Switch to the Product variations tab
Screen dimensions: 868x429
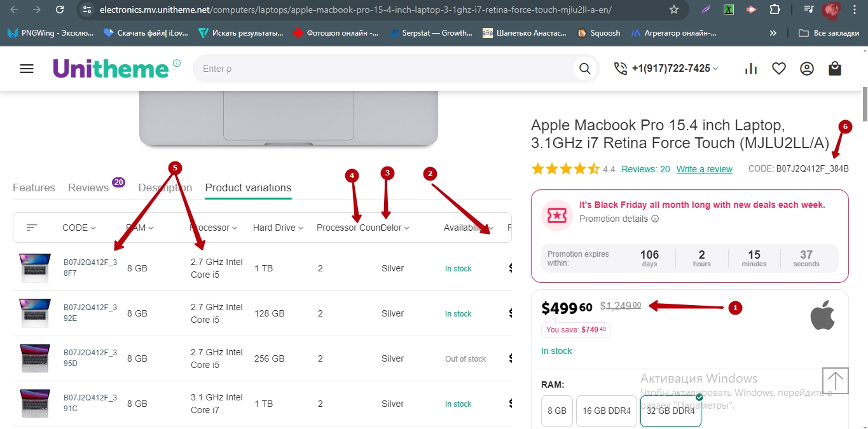[x=248, y=187]
